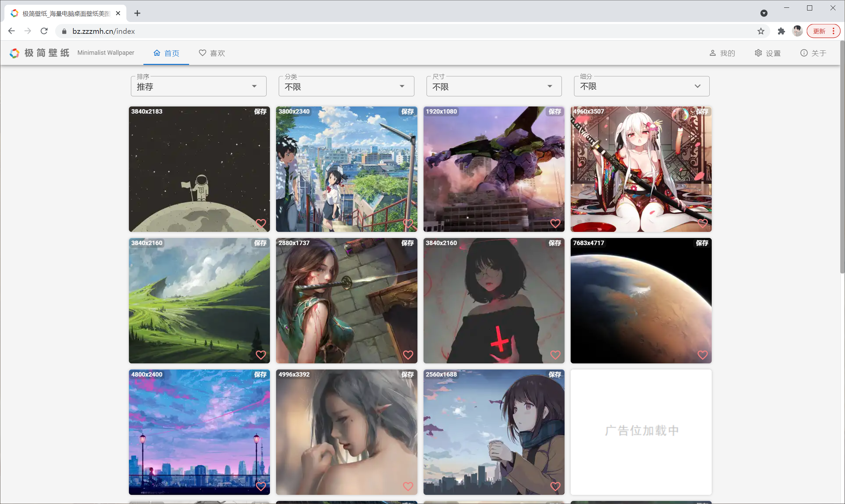Save the 4800x2400 purple sky wallpaper
845x504 pixels.
click(260, 374)
